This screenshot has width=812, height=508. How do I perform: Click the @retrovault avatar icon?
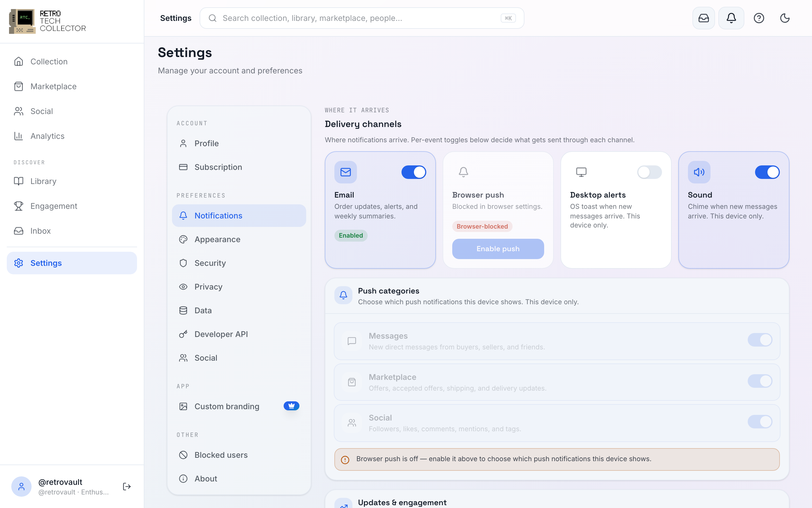click(x=21, y=486)
